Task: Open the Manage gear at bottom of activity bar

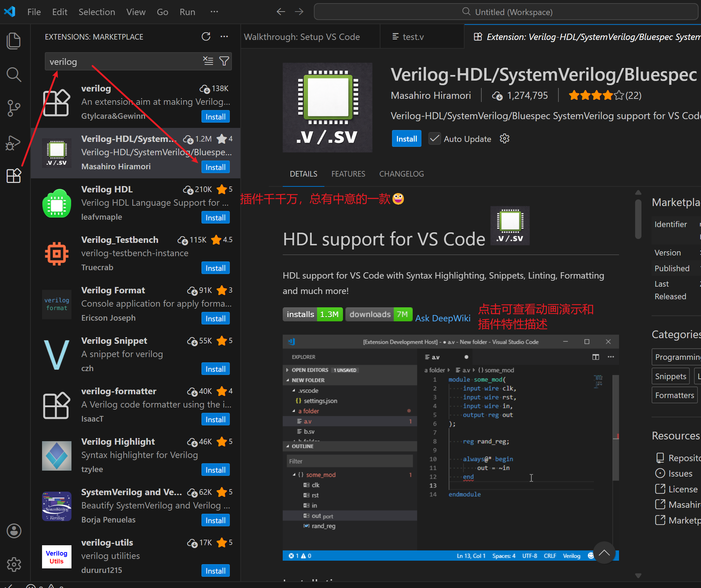Action: click(x=14, y=565)
